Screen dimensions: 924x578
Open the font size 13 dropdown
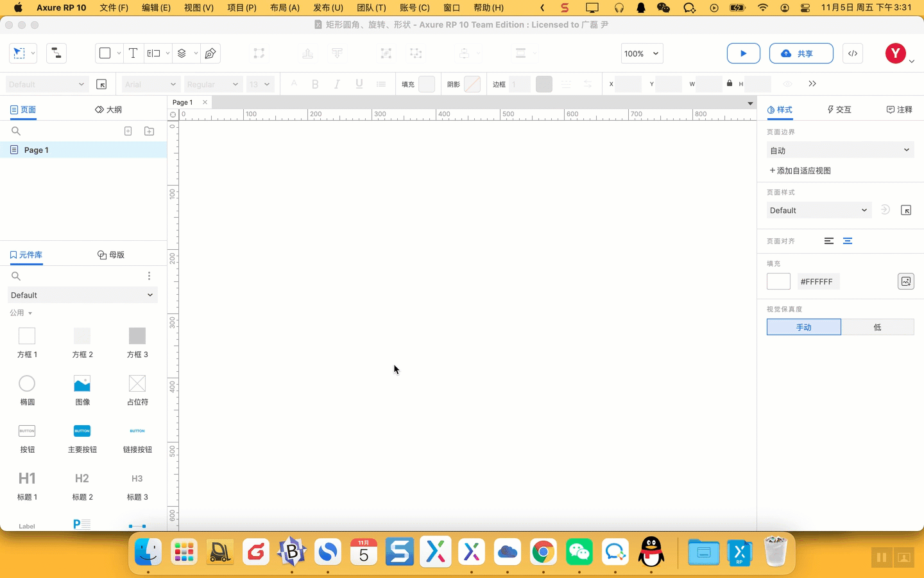coord(260,84)
